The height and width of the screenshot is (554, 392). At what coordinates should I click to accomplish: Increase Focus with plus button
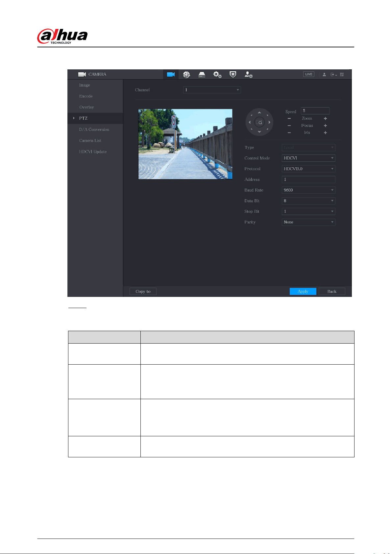[325, 126]
